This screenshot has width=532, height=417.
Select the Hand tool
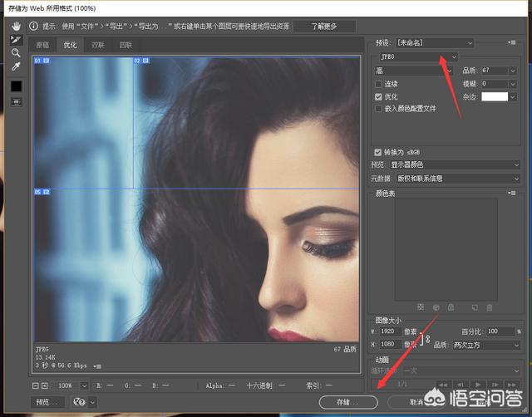(16, 26)
